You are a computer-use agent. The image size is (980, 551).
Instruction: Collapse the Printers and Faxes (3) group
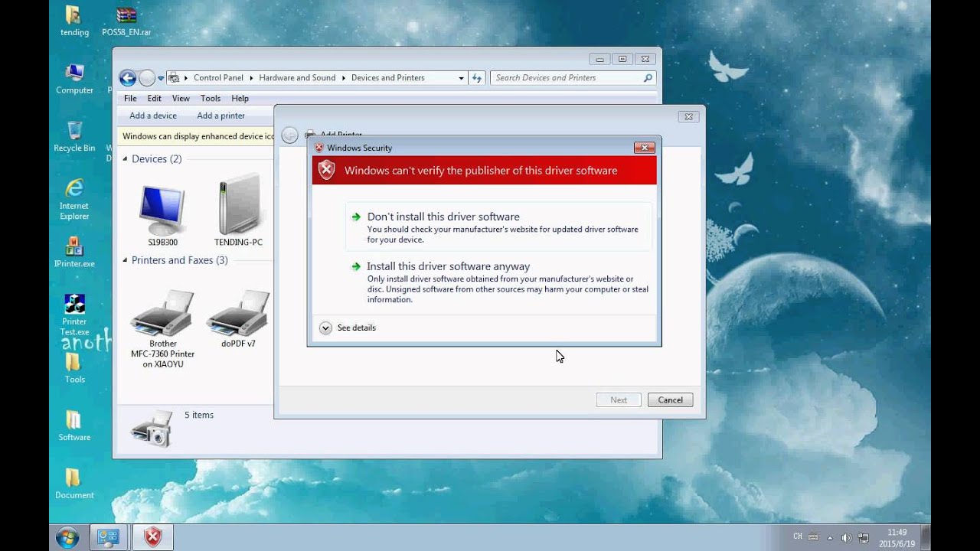(x=125, y=260)
